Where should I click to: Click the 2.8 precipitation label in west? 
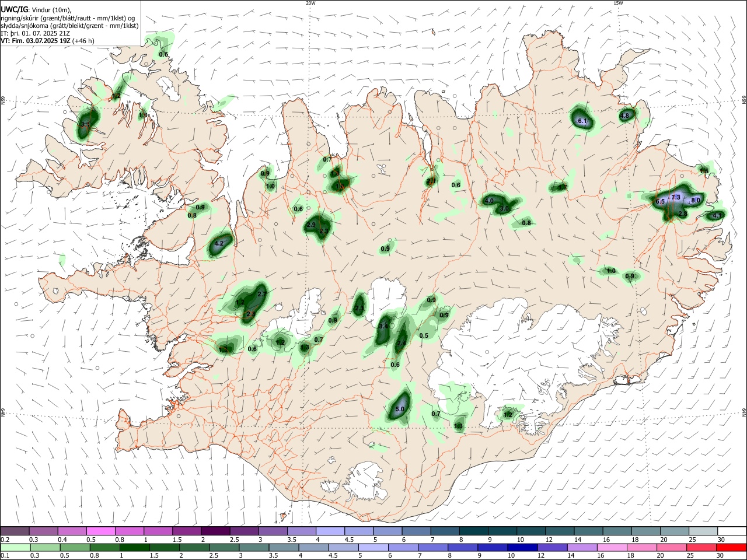point(251,314)
